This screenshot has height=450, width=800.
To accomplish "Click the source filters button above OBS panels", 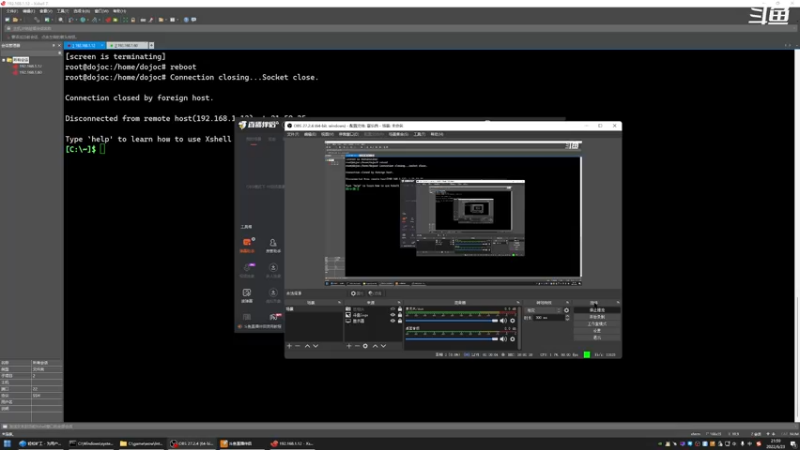I will (375, 293).
